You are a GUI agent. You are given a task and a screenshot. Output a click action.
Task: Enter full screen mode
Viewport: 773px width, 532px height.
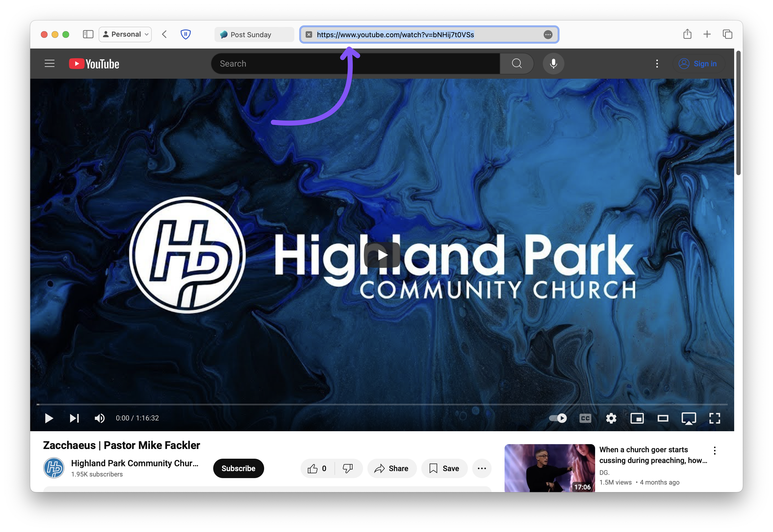pos(715,418)
